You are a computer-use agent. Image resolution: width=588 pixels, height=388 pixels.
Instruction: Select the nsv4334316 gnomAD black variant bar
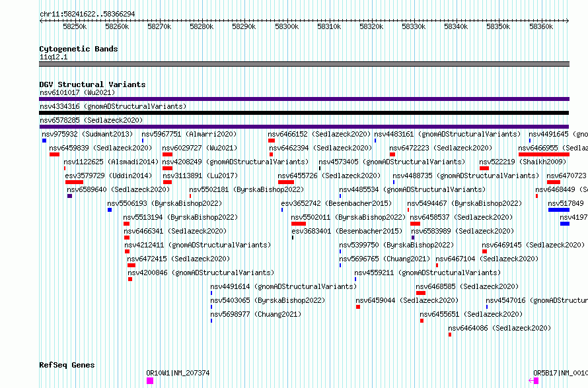click(304, 113)
